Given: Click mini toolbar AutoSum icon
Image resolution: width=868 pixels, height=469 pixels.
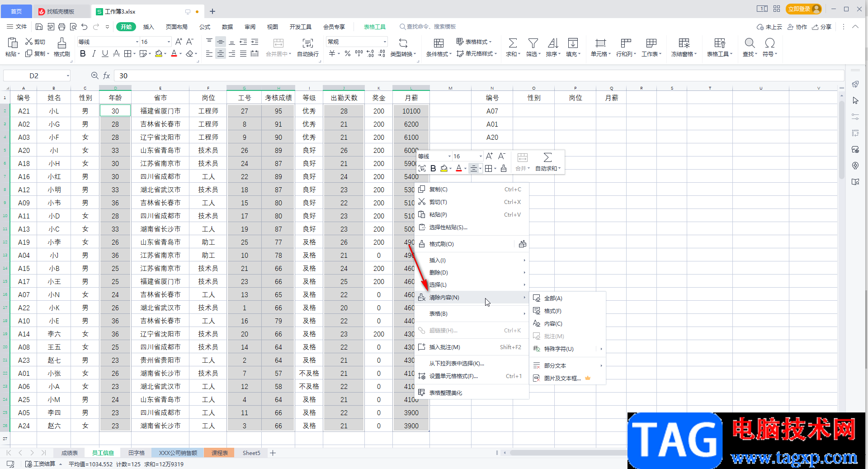Looking at the screenshot, I should tap(547, 157).
